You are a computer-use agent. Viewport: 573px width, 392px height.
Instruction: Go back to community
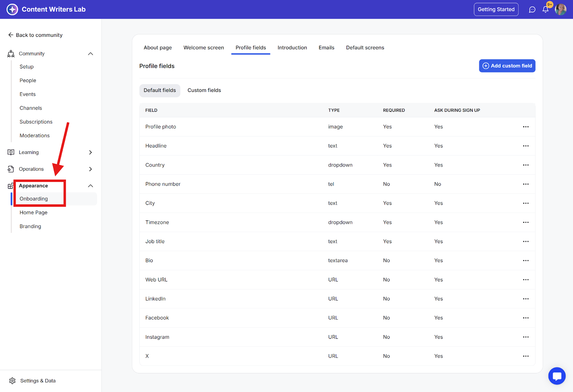click(35, 35)
